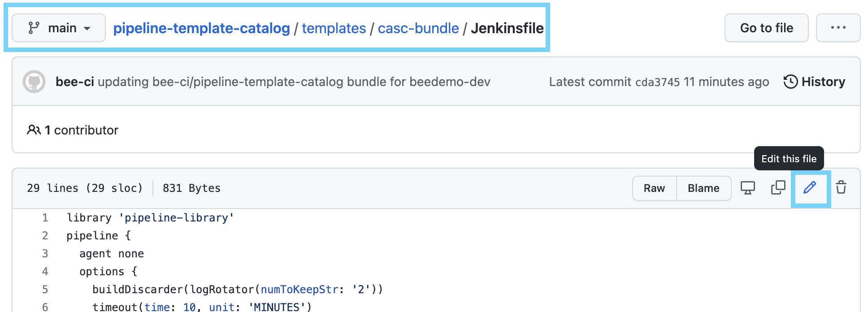Click the pencil Edit this file icon
The width and height of the screenshot is (868, 312).
pyautogui.click(x=810, y=188)
